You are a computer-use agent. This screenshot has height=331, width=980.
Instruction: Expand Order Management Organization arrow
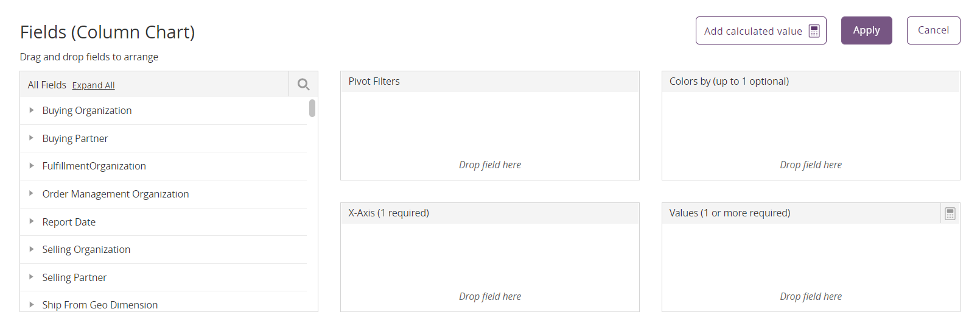(32, 194)
